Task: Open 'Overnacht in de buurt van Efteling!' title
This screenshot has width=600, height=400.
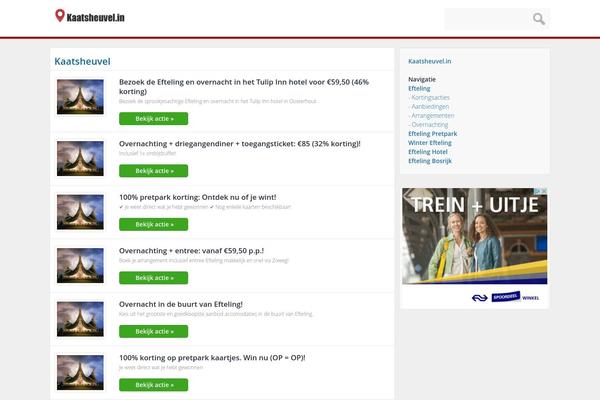Action: pyautogui.click(x=181, y=304)
